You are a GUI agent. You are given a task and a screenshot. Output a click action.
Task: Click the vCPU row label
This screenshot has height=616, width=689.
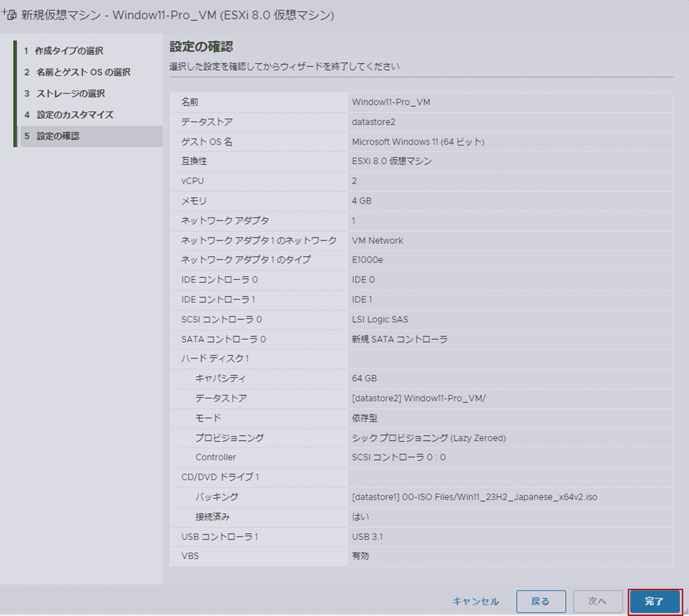click(x=192, y=181)
